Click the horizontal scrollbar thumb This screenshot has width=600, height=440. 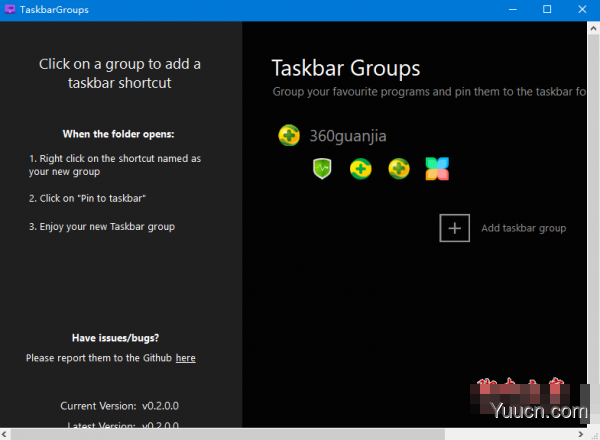coord(228,434)
